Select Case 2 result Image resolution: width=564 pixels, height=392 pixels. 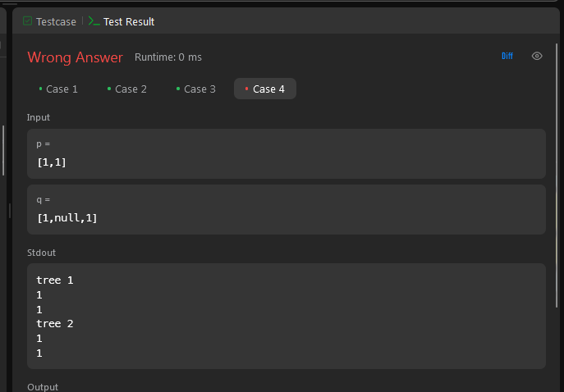(x=127, y=89)
